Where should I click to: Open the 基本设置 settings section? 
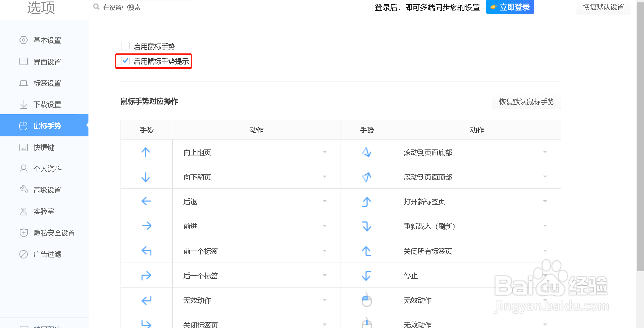tap(48, 40)
